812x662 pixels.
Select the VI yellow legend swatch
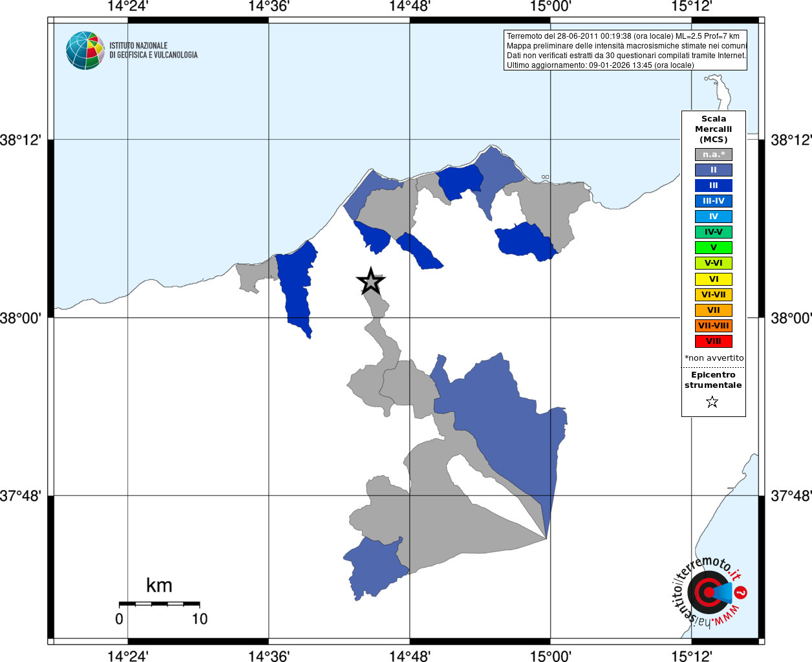tap(713, 279)
